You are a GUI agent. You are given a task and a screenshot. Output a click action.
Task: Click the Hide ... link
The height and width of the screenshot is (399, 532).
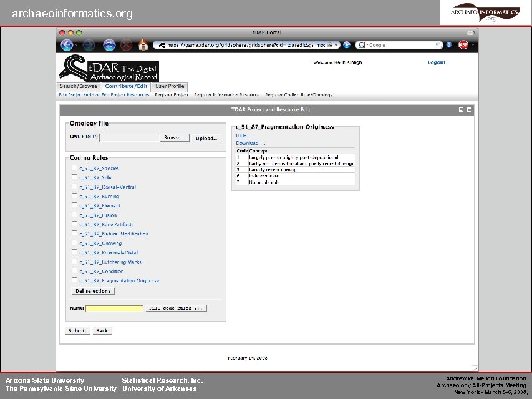[x=244, y=135]
